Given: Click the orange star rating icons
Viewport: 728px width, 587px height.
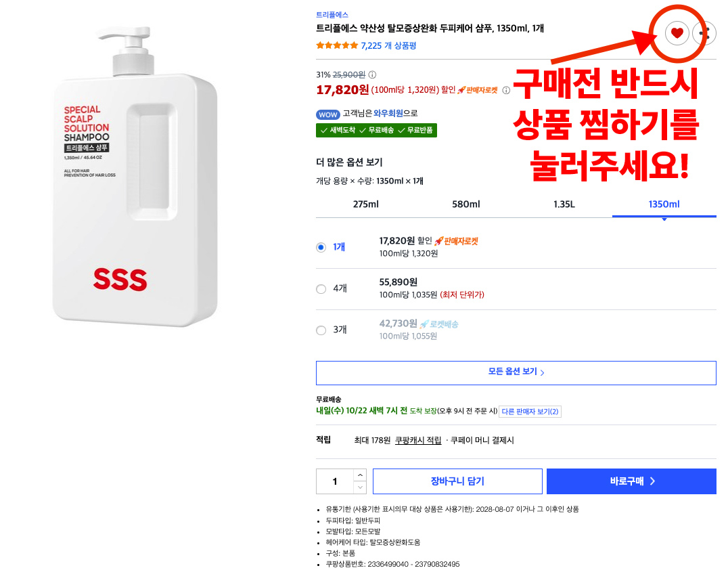Looking at the screenshot, I should point(337,46).
